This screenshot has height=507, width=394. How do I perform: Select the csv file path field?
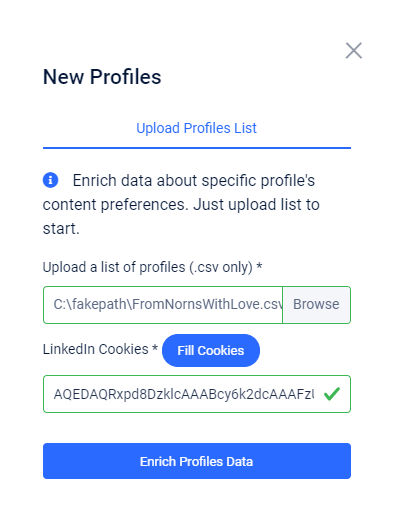(163, 305)
